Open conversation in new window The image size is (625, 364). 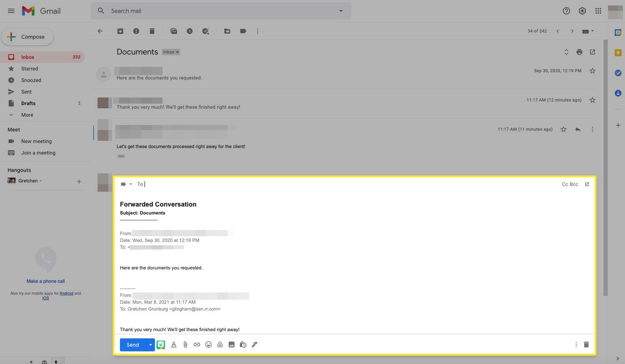(x=592, y=52)
